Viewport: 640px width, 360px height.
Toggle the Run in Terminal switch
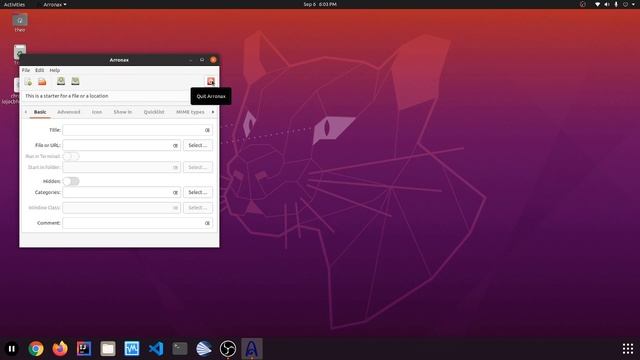point(71,156)
